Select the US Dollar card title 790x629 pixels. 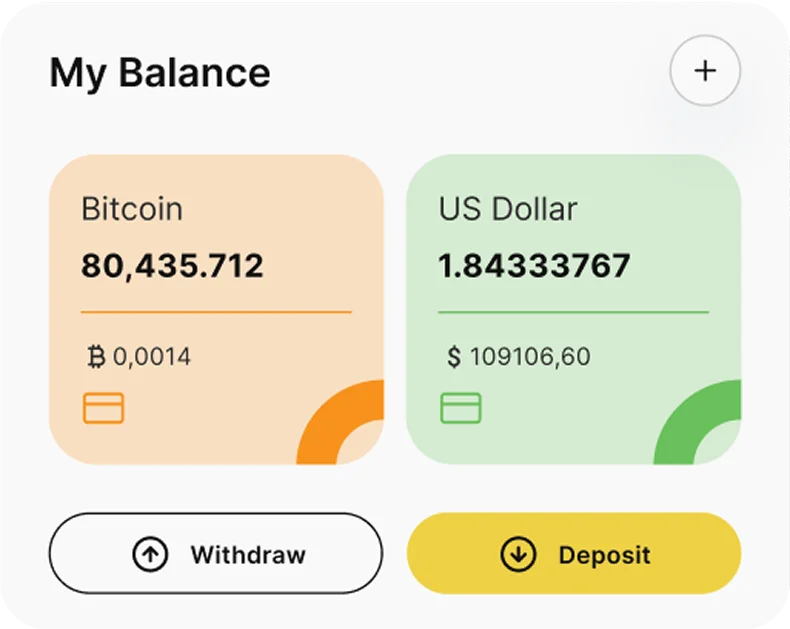coord(508,209)
